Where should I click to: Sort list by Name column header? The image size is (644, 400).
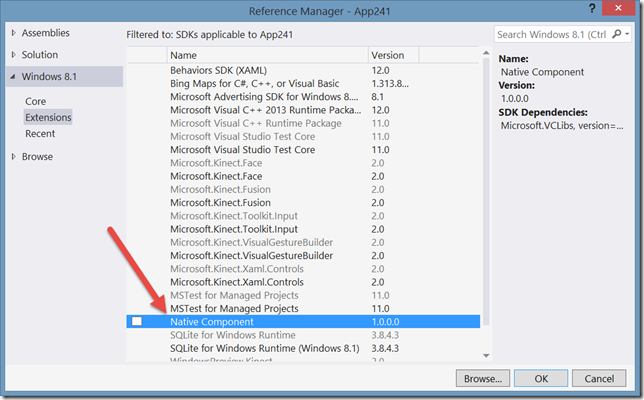(267, 55)
